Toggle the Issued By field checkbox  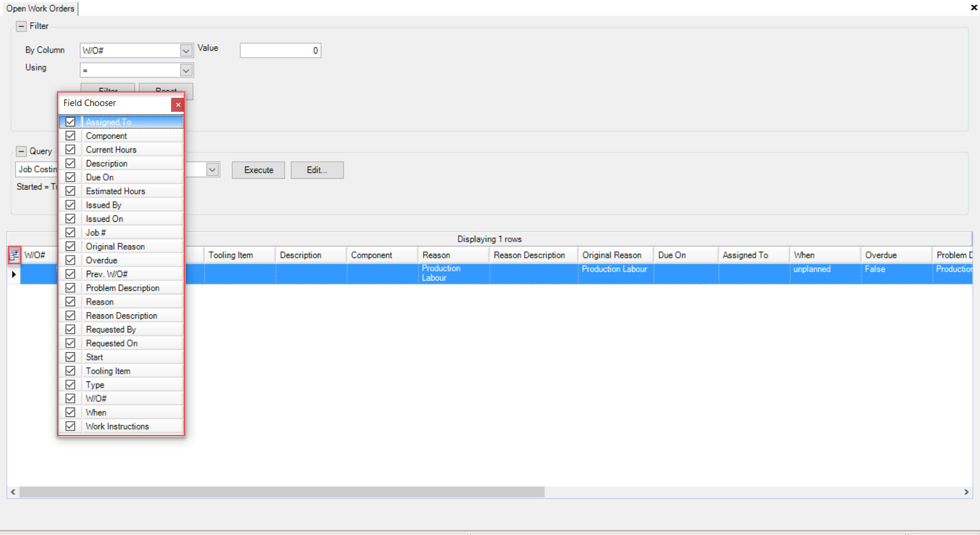point(70,205)
